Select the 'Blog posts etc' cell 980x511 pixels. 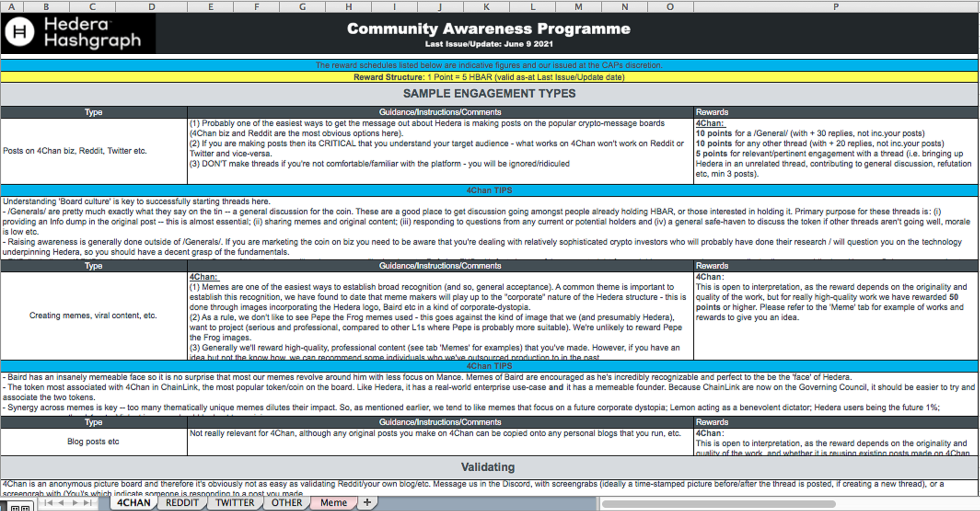93,442
